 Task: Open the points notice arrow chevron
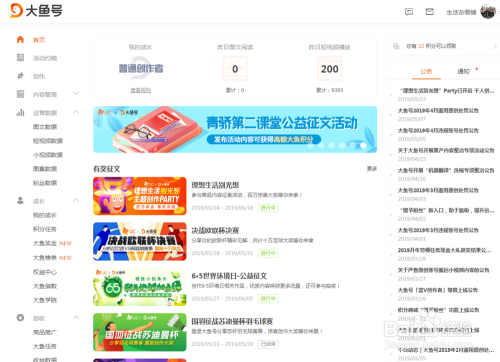tap(495, 46)
